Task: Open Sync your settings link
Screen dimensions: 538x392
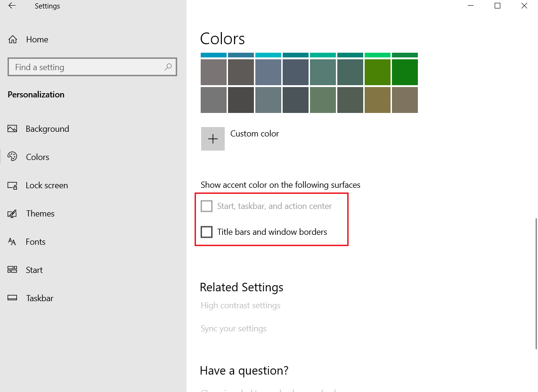Action: click(234, 328)
